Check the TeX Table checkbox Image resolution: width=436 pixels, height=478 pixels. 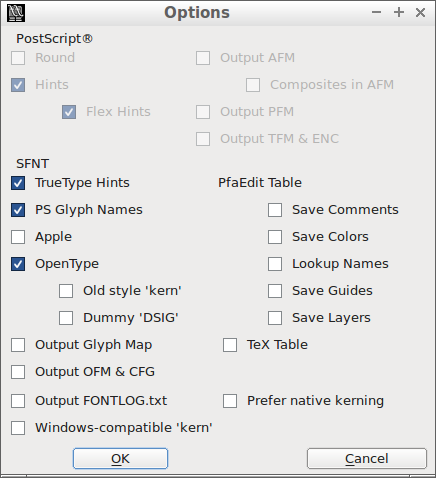click(x=230, y=345)
